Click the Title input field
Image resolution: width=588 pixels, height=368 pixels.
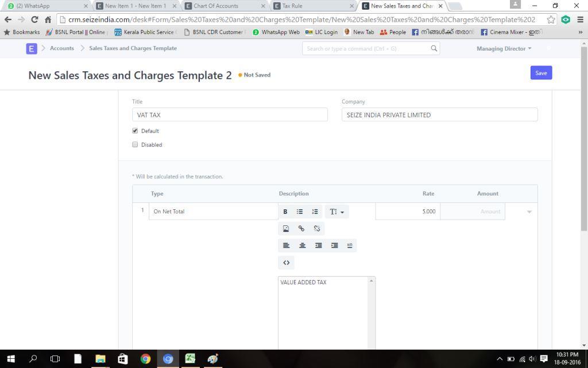click(x=230, y=115)
